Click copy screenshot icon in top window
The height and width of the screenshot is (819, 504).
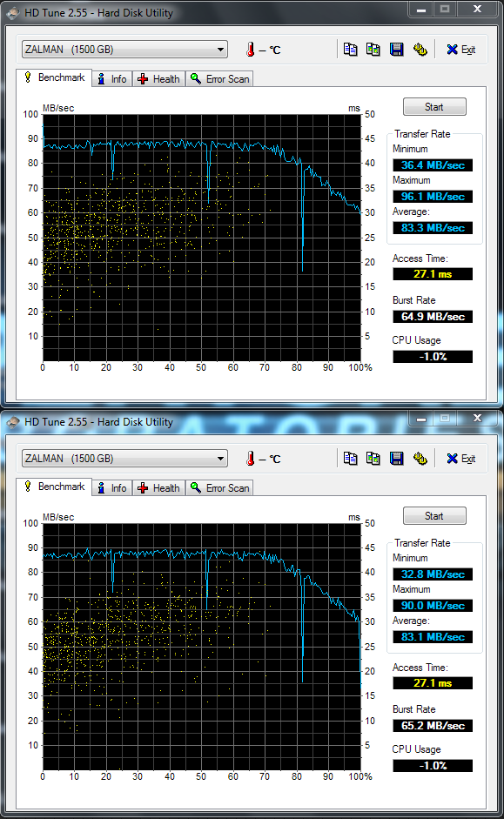coord(373,50)
